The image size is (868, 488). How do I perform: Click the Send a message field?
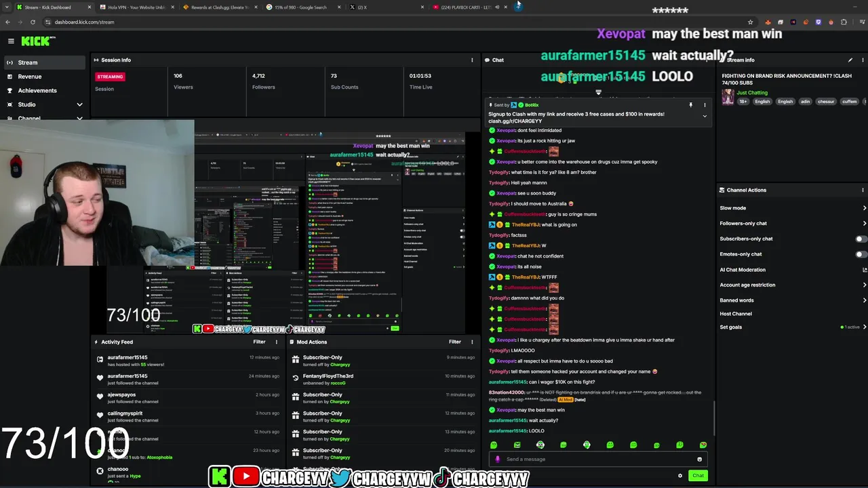coord(597,460)
